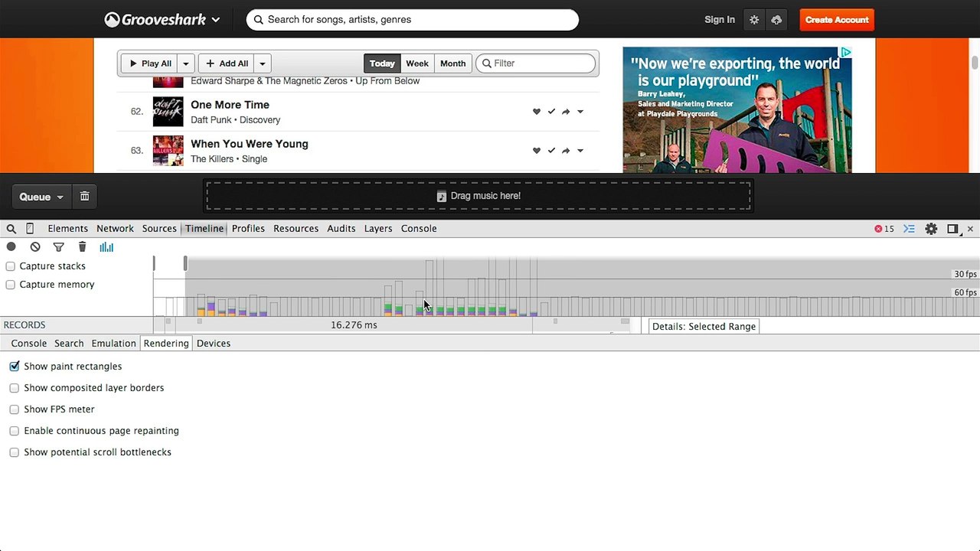Click the Timeline filter funnel icon
The width and height of the screenshot is (980, 551).
(58, 246)
